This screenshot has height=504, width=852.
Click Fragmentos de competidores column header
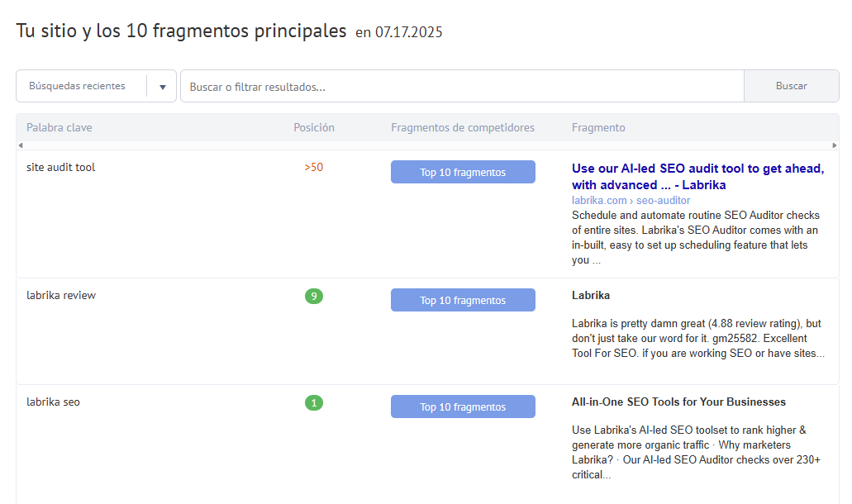(463, 127)
